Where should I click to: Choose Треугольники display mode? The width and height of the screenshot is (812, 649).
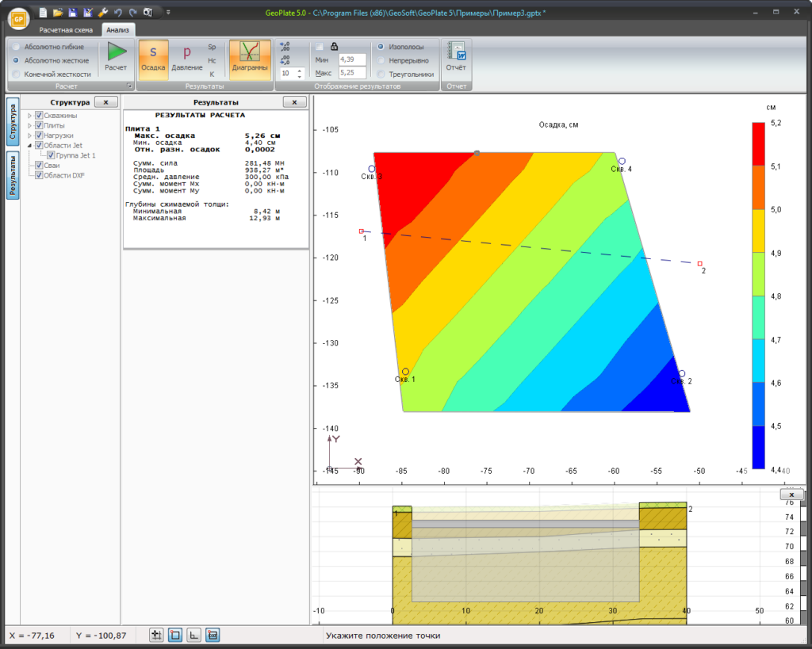(381, 74)
